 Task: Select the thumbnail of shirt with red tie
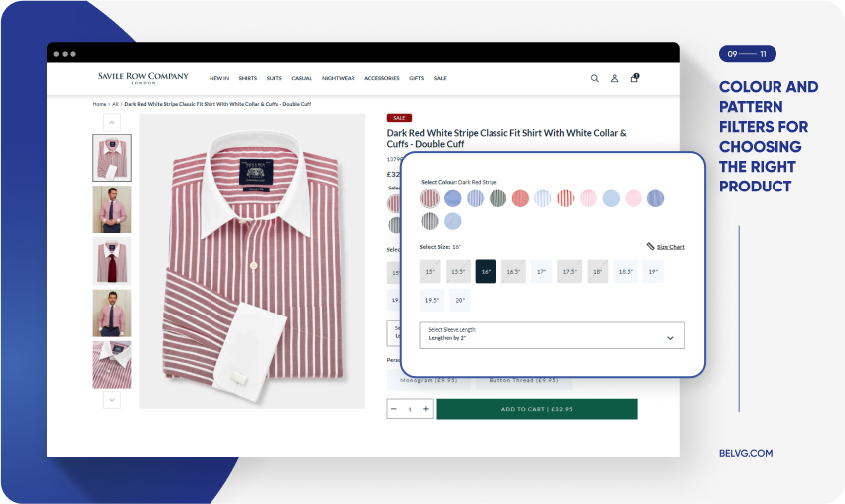[x=112, y=261]
